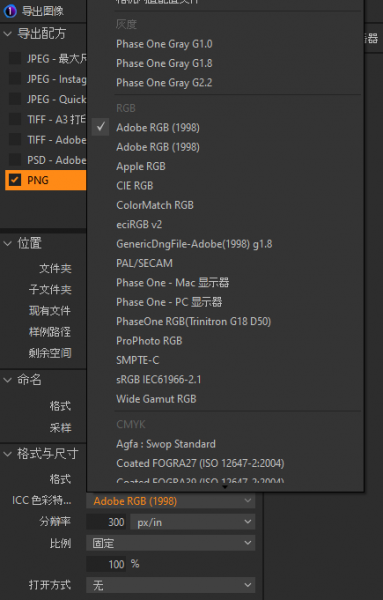
Task: Collapse the 格式与尺寸 section
Action: 7,454
